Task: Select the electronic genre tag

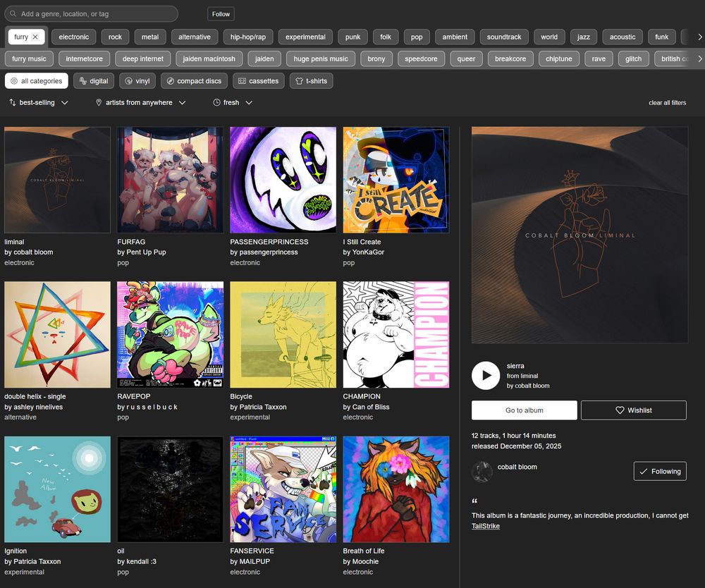Action: pos(74,37)
